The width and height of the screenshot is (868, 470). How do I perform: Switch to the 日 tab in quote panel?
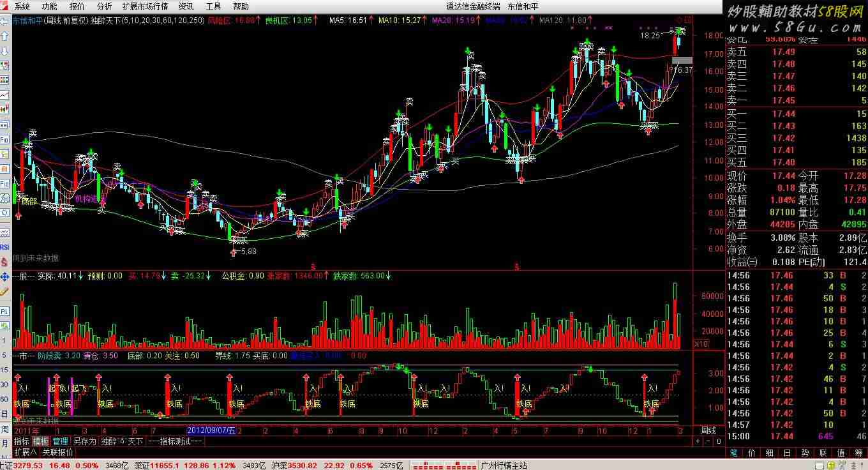click(786, 453)
